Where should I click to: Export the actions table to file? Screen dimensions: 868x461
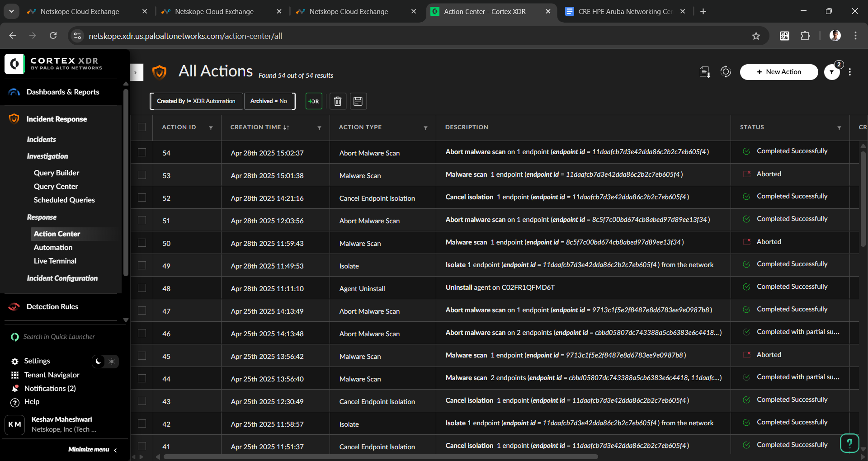coord(705,72)
